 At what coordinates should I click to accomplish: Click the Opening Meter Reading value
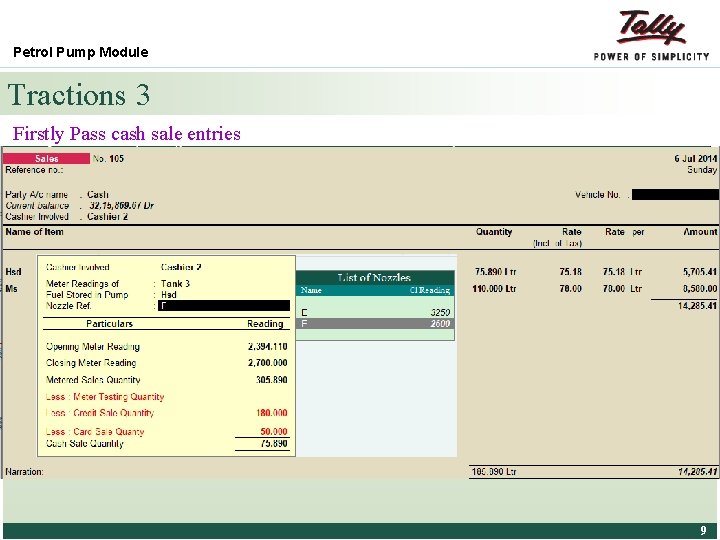tap(268, 346)
